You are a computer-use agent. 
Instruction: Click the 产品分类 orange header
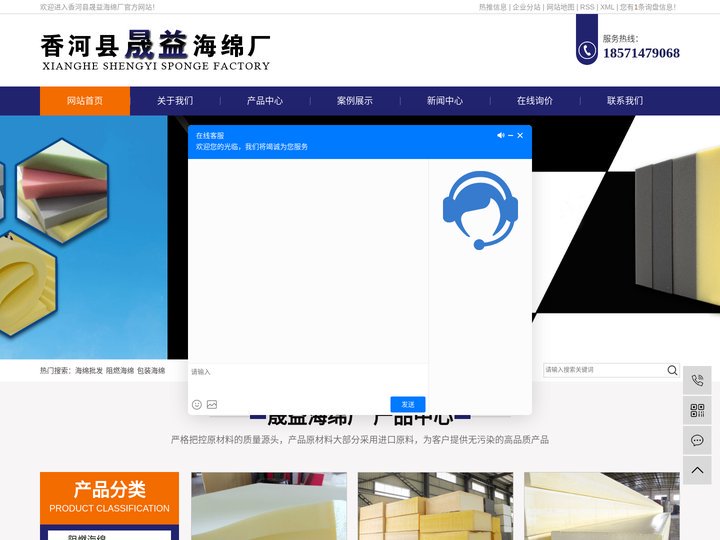click(x=109, y=498)
